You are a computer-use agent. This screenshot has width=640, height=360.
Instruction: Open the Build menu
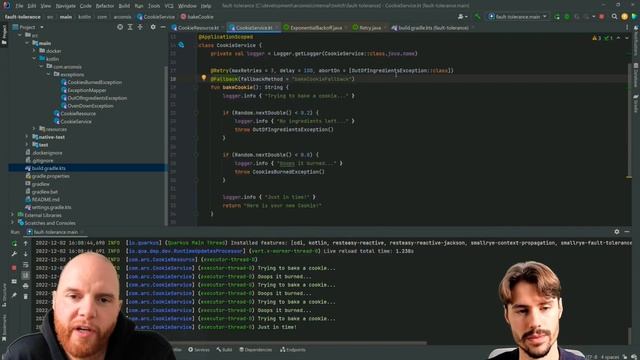[124, 6]
